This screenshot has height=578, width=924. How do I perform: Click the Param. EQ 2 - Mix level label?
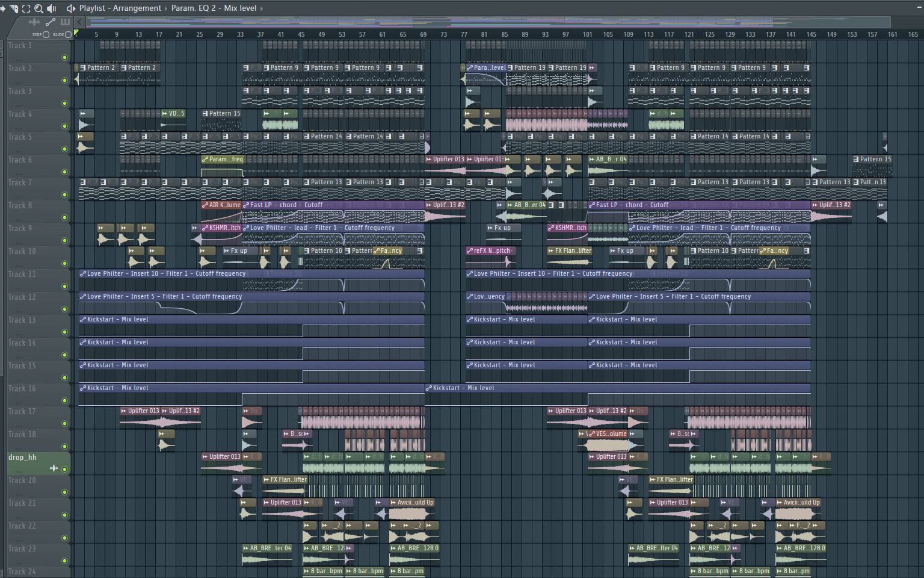click(214, 8)
